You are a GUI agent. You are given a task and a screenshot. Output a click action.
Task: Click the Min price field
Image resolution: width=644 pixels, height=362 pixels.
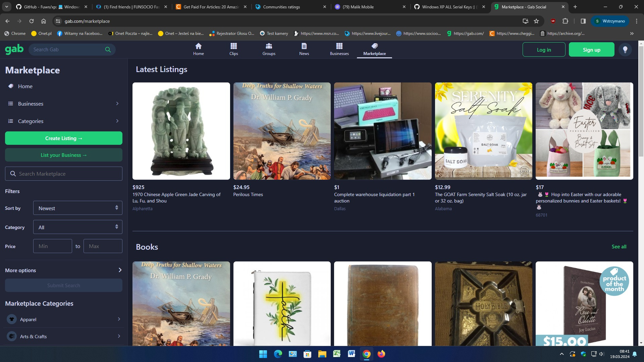(53, 246)
